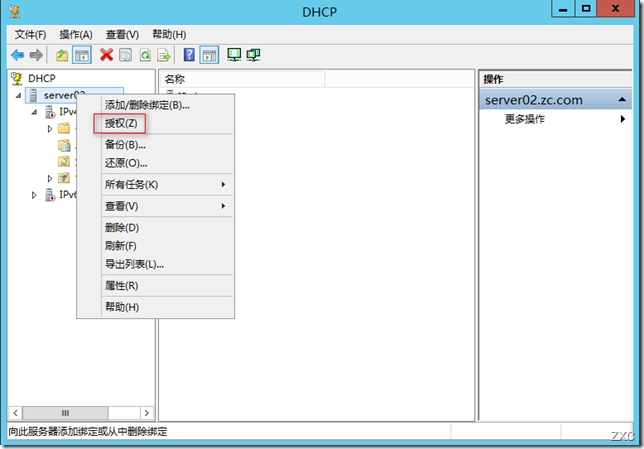
Task: Select the filters folder icon under IPv4
Action: pyautogui.click(x=64, y=178)
